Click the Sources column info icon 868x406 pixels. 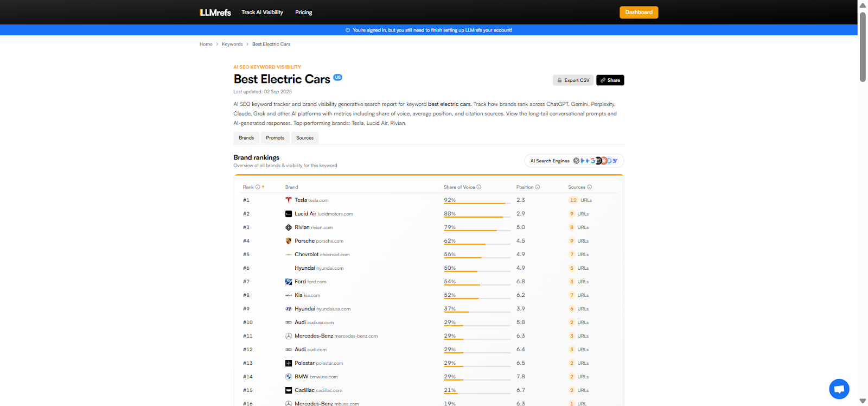tap(590, 187)
